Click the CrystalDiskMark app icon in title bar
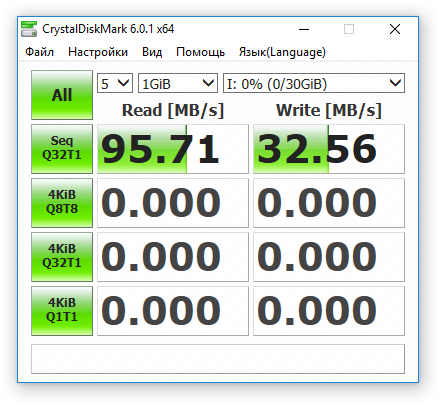The image size is (440, 405). (x=29, y=29)
